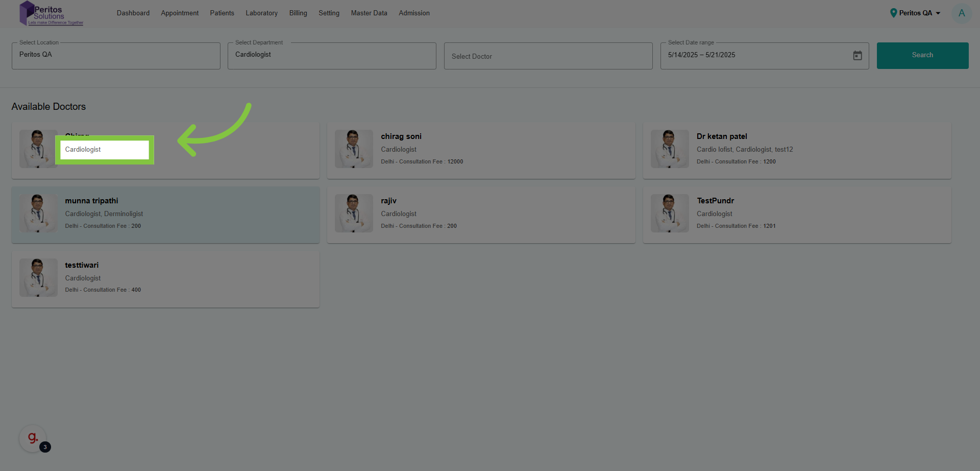980x471 pixels.
Task: Click the consultation fee 400 line
Action: 103,290
